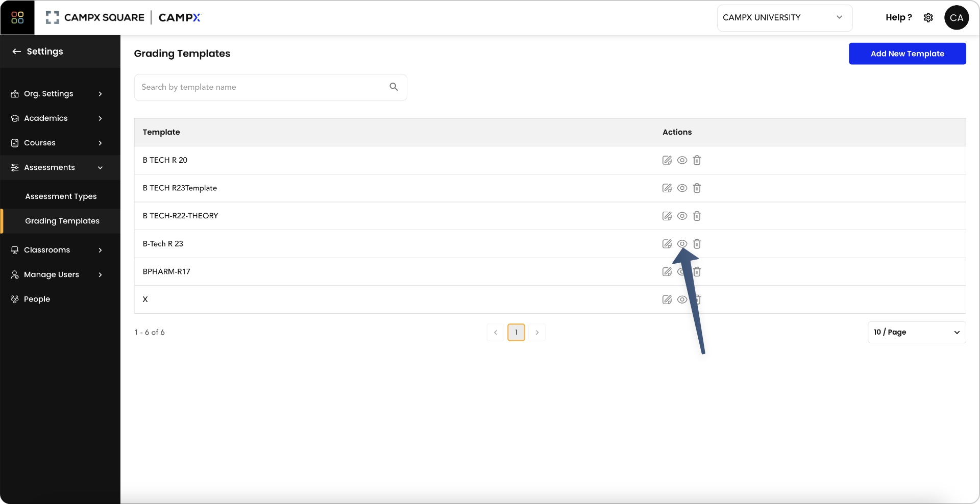Edit the B-Tech R 23 template
The image size is (980, 504).
[x=667, y=244]
